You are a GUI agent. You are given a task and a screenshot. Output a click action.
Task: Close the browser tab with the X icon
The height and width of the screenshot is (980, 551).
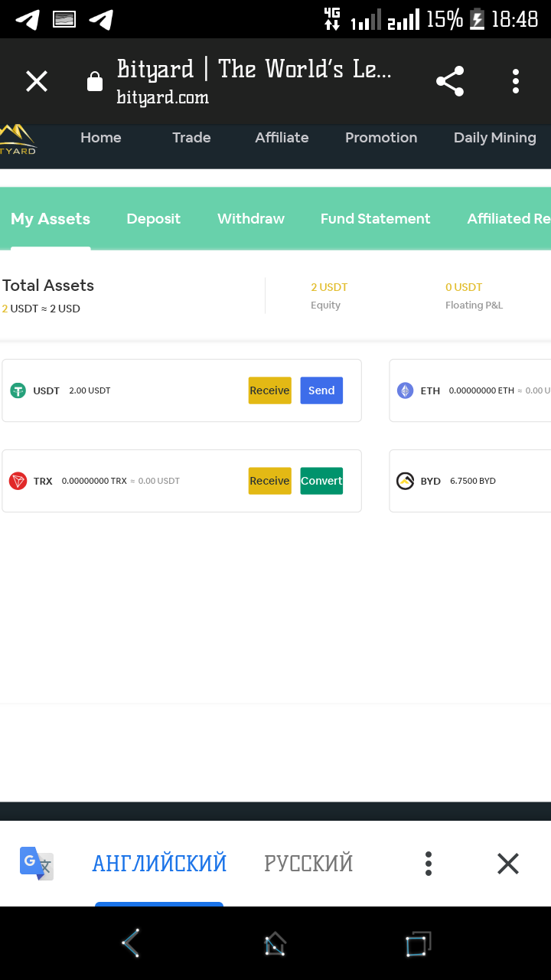click(x=37, y=81)
